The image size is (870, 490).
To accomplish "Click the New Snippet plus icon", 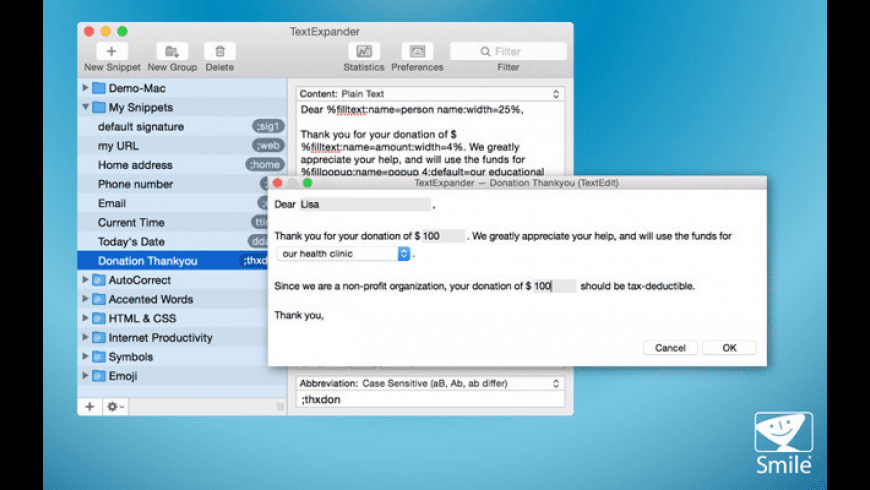I will (x=112, y=51).
